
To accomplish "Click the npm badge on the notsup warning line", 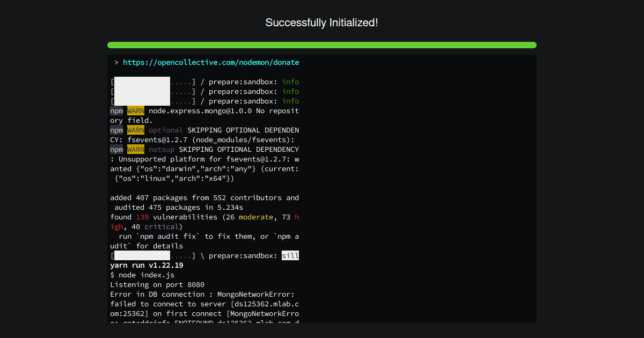I will coord(116,149).
